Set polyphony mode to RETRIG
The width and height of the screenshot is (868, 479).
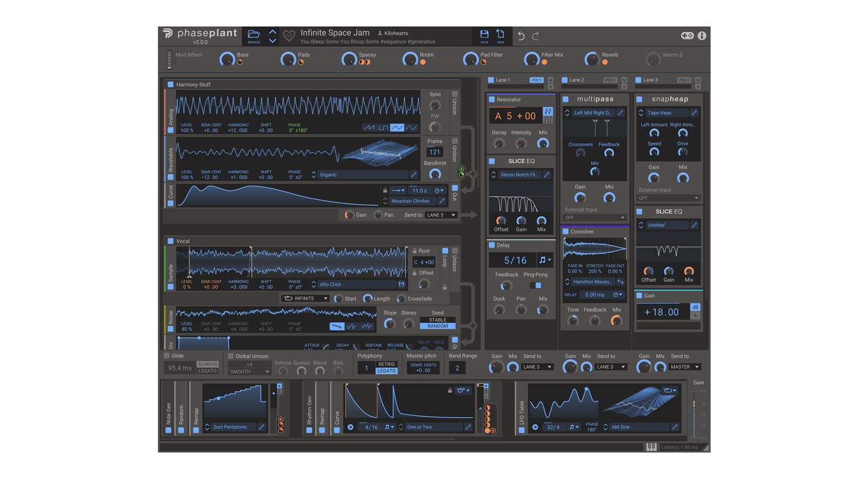click(387, 365)
